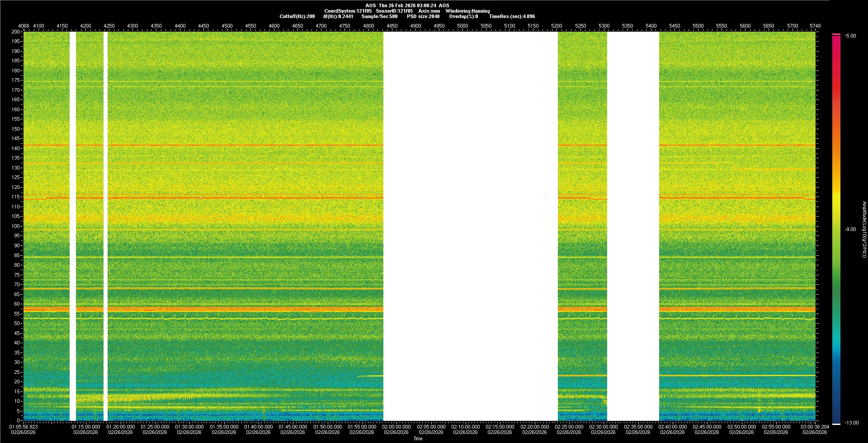Viewport: 868px width, 443px height.
Task: Click the SensorID:121f05 header text
Action: coord(394,11)
